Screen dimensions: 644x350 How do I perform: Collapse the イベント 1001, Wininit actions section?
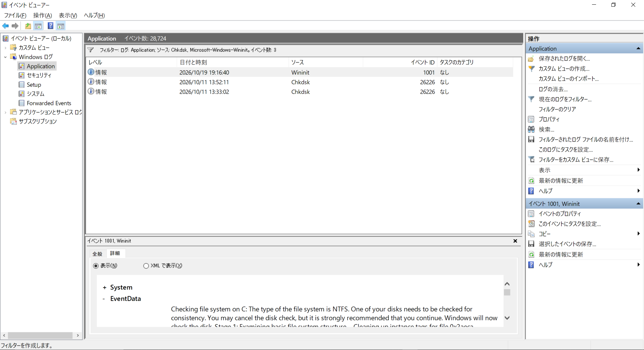tap(638, 204)
